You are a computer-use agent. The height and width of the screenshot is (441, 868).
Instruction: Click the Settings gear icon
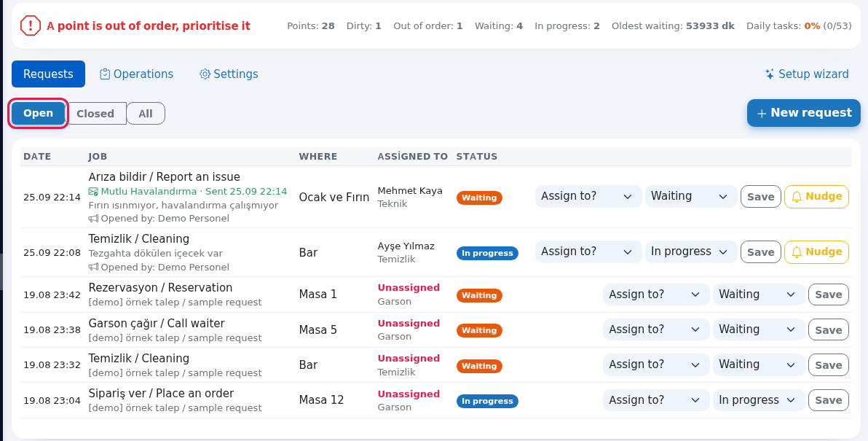point(205,74)
